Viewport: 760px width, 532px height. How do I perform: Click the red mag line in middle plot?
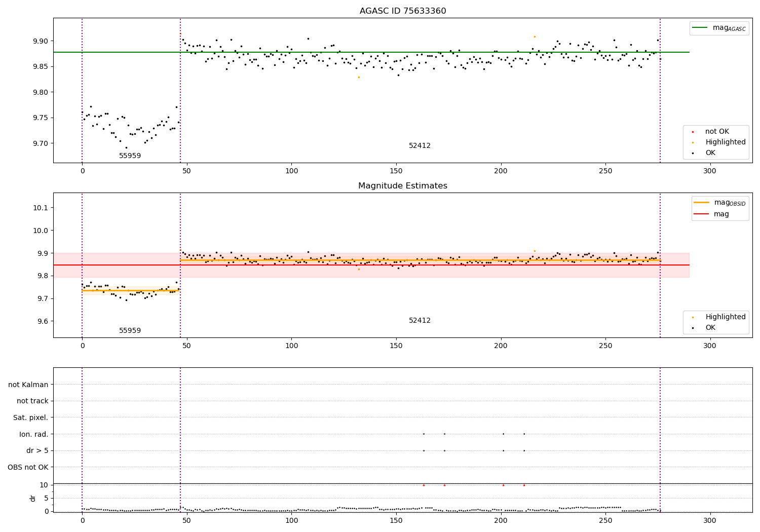371,265
